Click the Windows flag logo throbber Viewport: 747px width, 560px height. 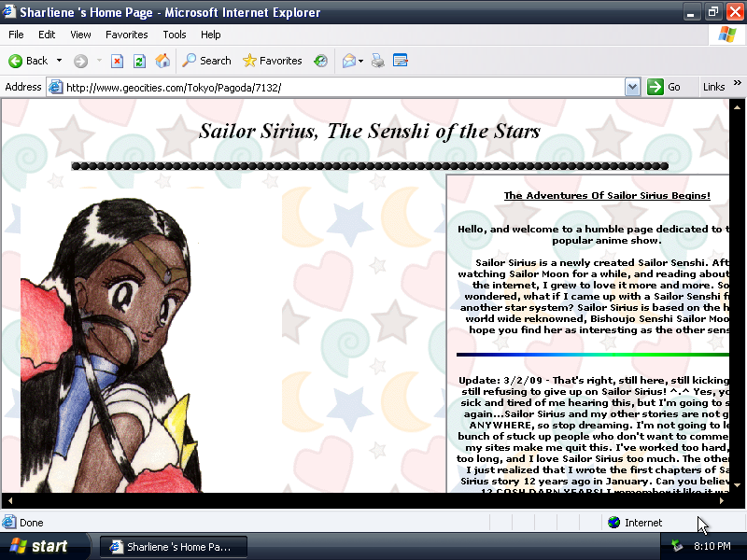tap(727, 35)
